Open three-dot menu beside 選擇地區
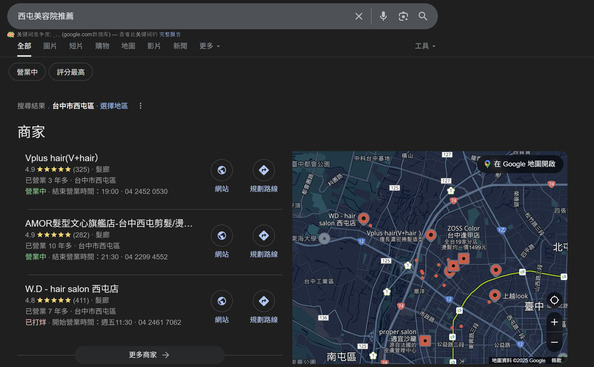 pos(141,106)
